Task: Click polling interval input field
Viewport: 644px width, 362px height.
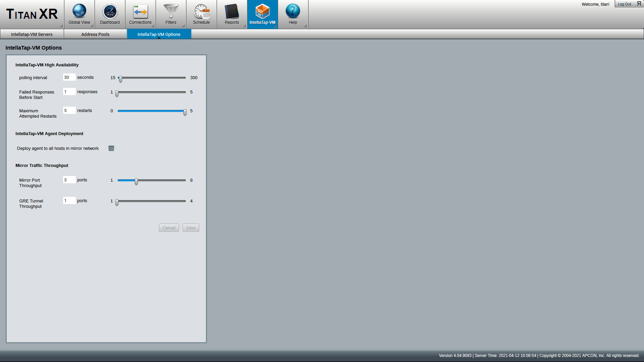Action: click(68, 77)
